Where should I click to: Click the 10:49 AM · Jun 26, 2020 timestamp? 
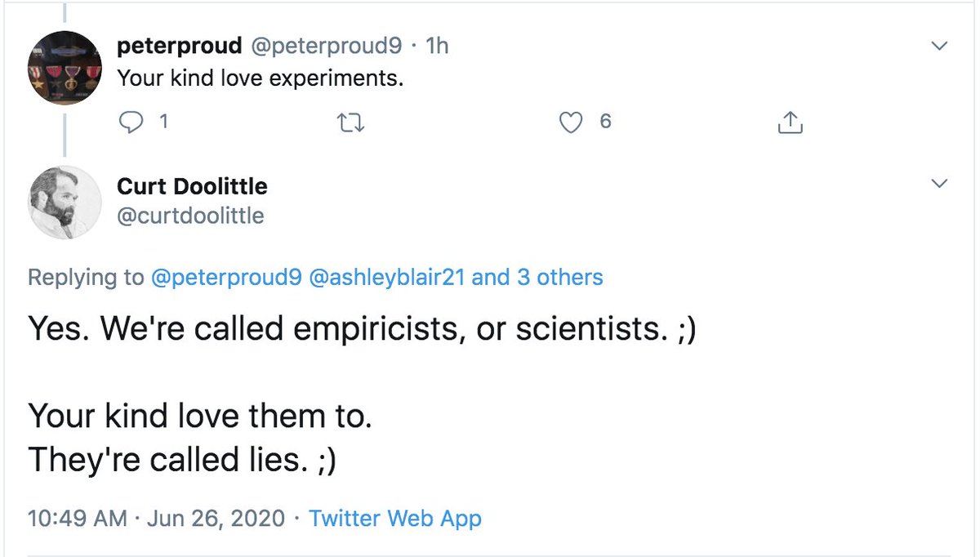click(156, 518)
